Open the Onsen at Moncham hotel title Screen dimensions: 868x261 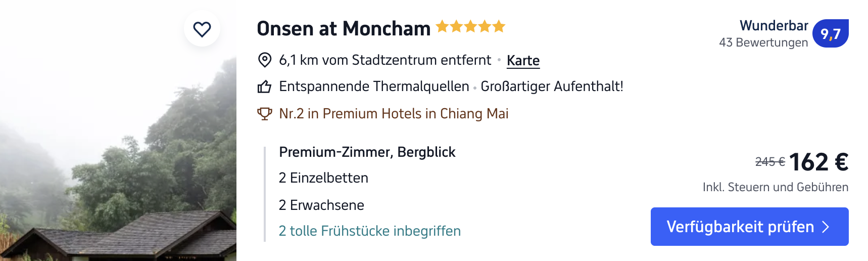coord(344,29)
